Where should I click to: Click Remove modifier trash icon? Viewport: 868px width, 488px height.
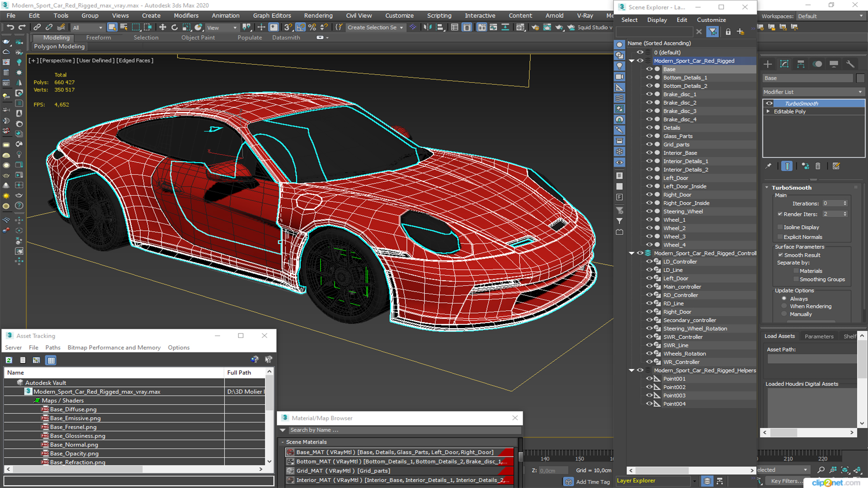(818, 166)
